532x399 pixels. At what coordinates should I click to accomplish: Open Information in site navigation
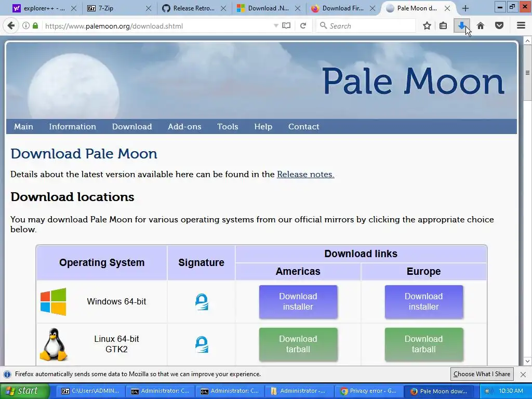pos(72,127)
